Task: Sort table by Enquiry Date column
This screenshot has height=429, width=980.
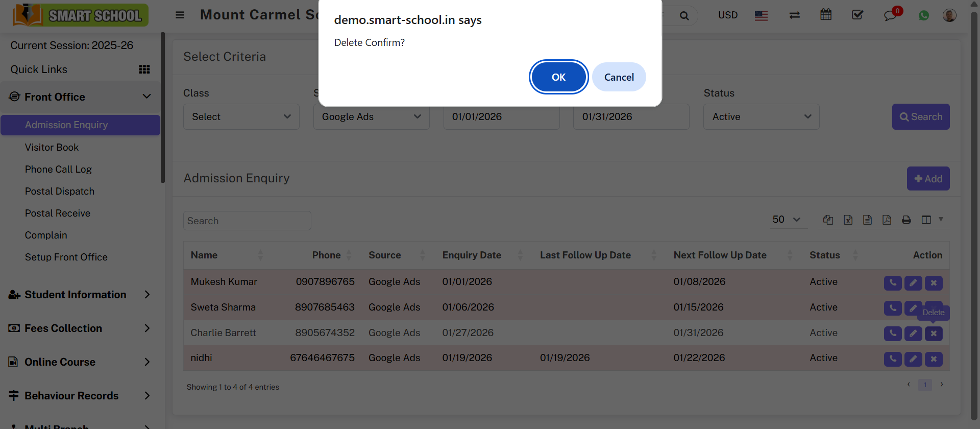Action: tap(472, 255)
